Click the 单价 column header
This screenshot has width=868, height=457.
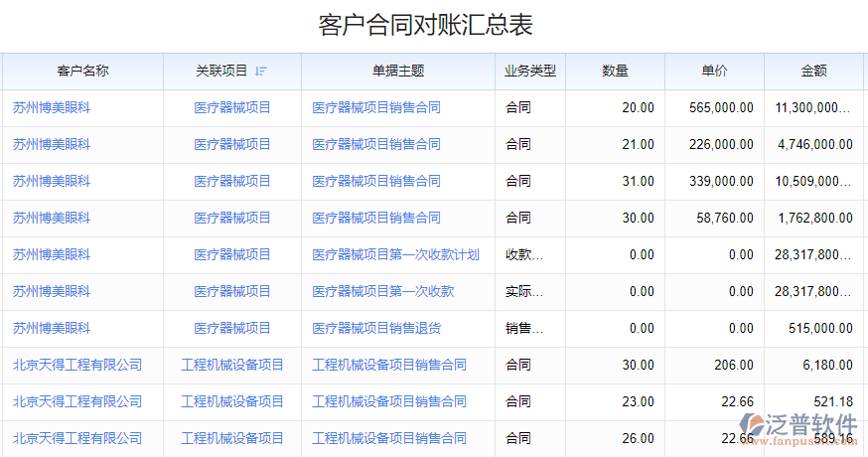point(714,71)
